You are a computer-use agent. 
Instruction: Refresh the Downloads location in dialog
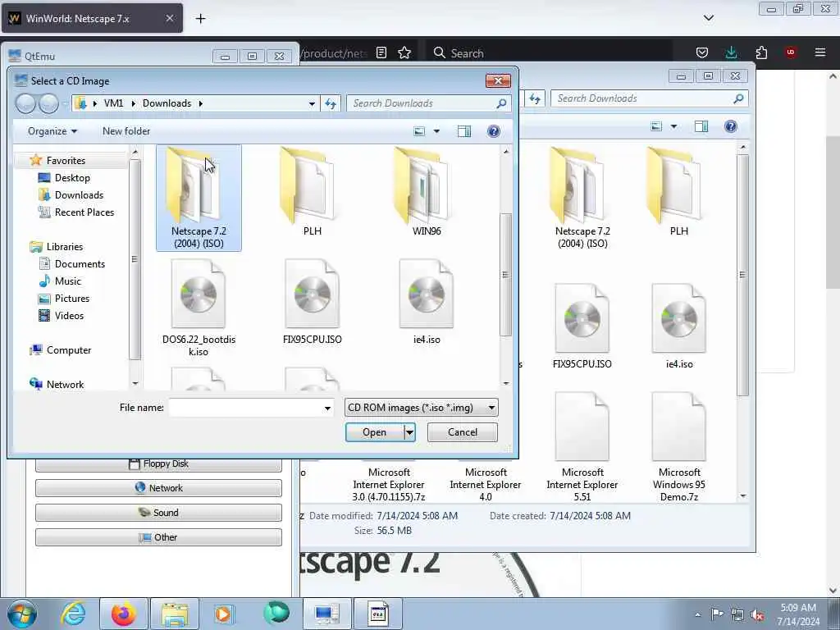pos(331,103)
